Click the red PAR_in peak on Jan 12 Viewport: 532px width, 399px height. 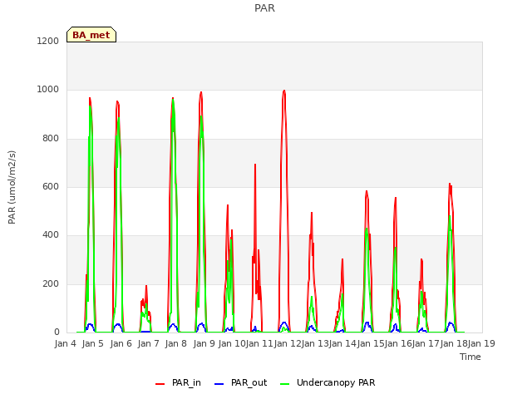[284, 91]
